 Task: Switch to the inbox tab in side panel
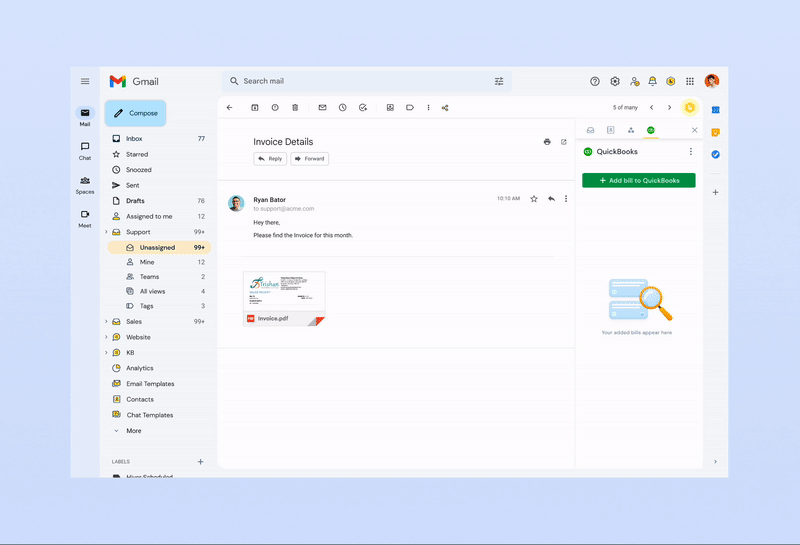tap(590, 130)
